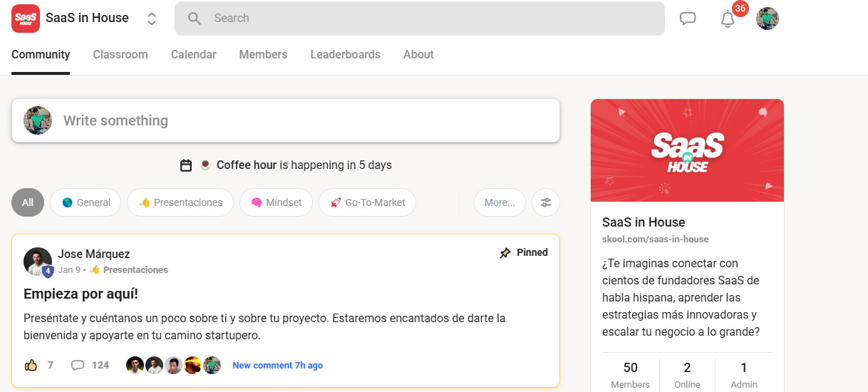The height and width of the screenshot is (392, 868).
Task: Click the Jan 9 post date
Action: coord(68,270)
